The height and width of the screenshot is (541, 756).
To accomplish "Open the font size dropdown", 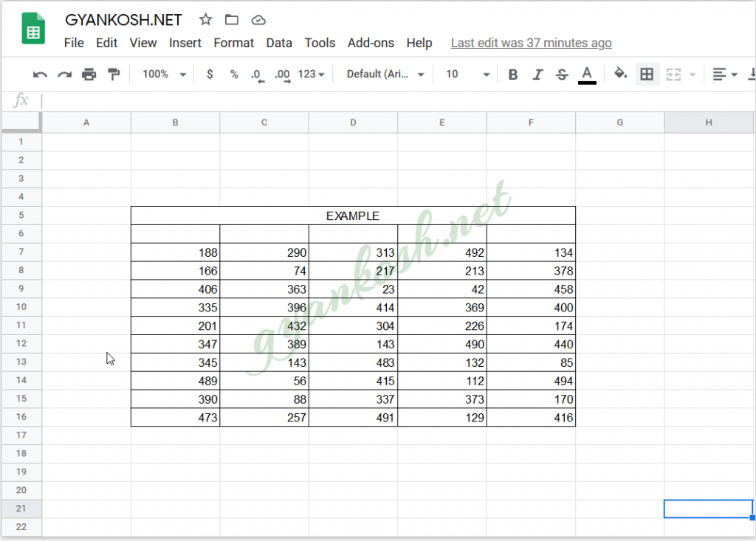I will (x=466, y=74).
